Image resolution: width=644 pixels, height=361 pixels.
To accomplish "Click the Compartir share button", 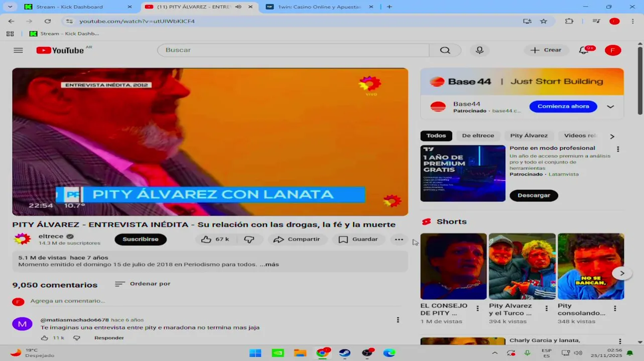I will (x=297, y=240).
